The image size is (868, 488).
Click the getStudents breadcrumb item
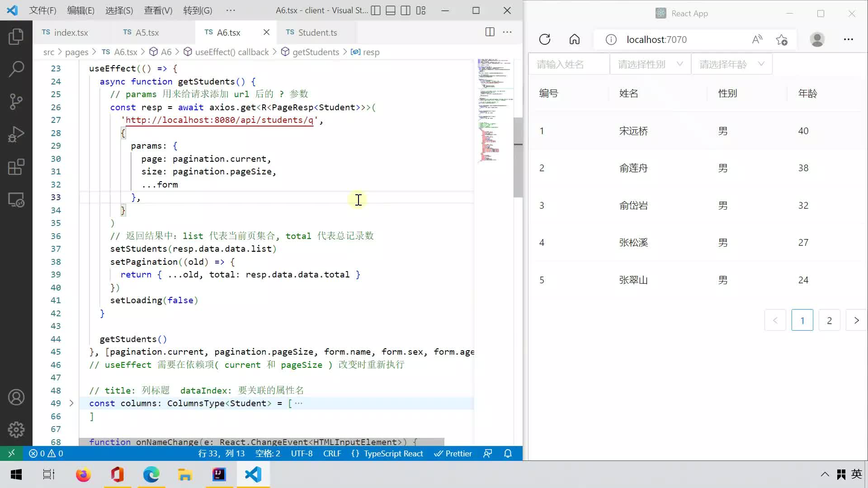coord(316,52)
